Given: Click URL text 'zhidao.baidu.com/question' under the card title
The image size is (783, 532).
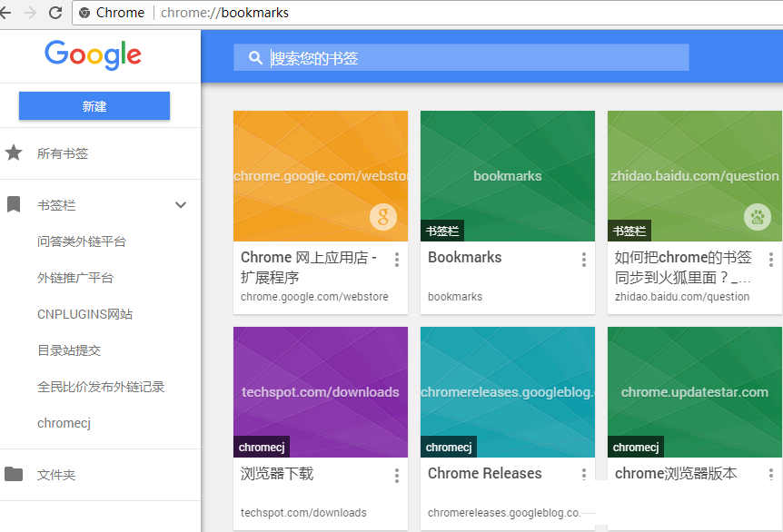Looking at the screenshot, I should (x=682, y=297).
